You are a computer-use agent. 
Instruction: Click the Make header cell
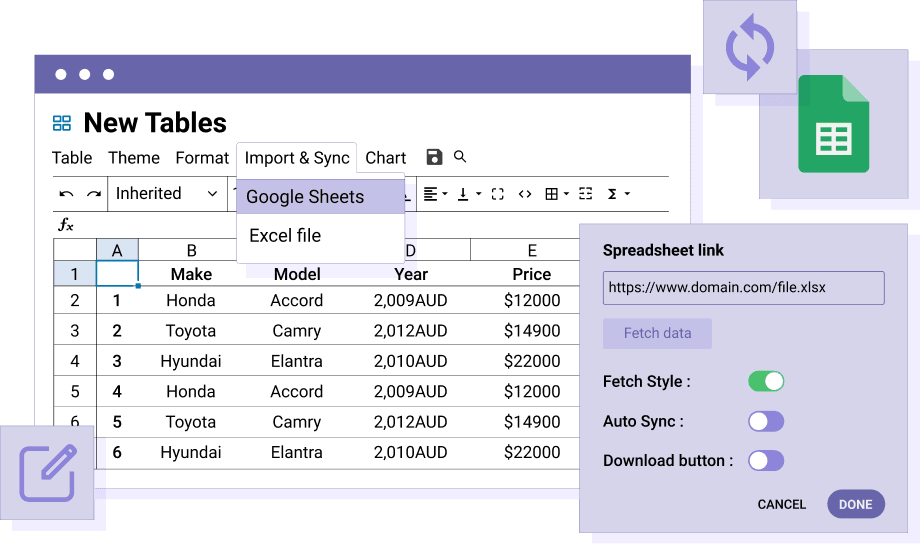[x=191, y=274]
